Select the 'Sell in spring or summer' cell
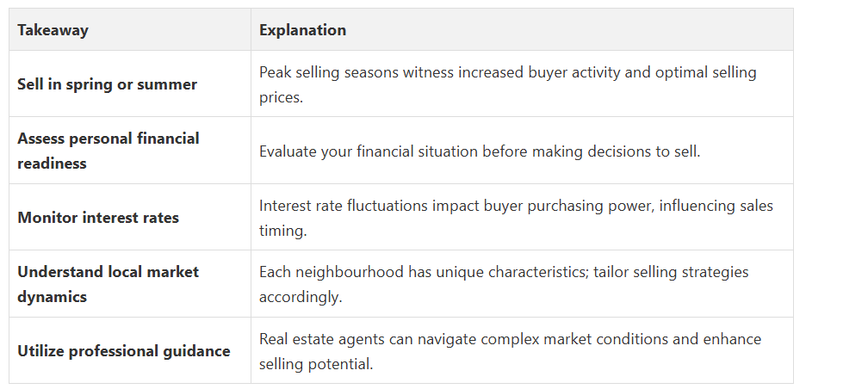 [129, 84]
